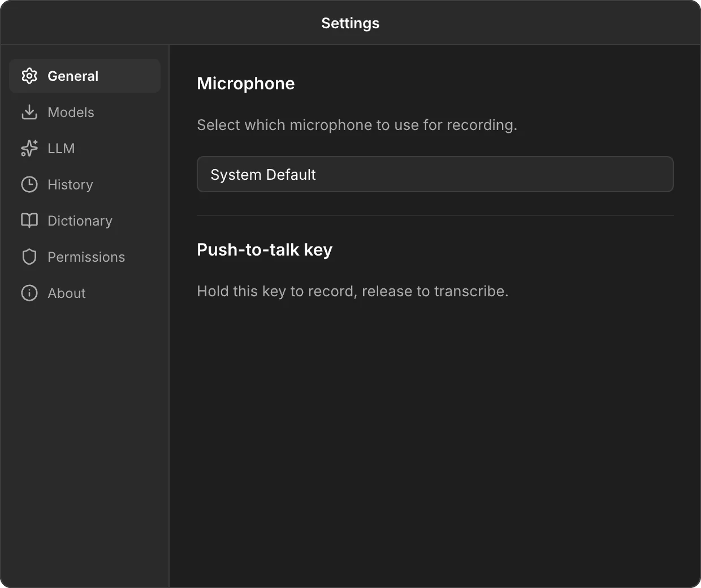
Task: Navigate to the History section
Action: click(x=70, y=184)
